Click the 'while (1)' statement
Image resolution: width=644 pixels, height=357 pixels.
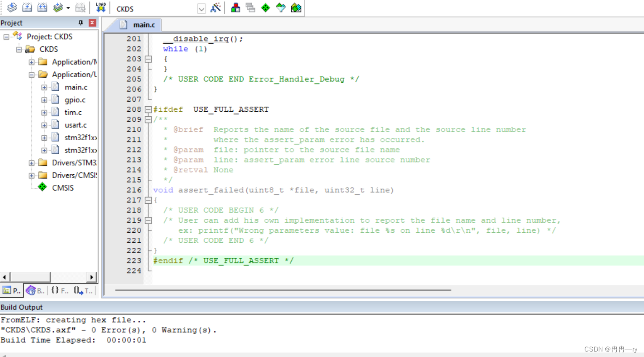tap(185, 49)
